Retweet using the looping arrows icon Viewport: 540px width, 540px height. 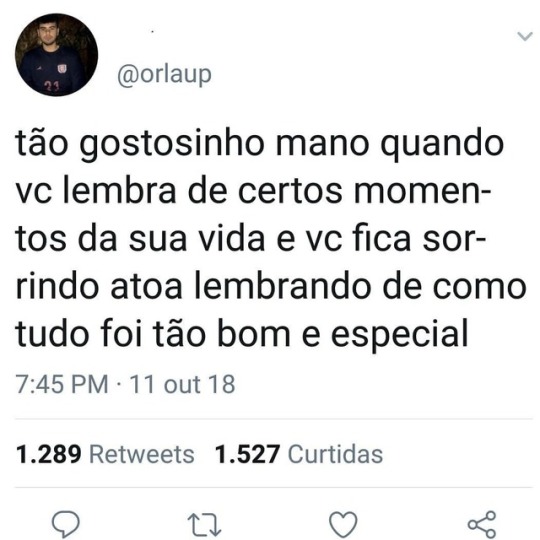pos(204,526)
